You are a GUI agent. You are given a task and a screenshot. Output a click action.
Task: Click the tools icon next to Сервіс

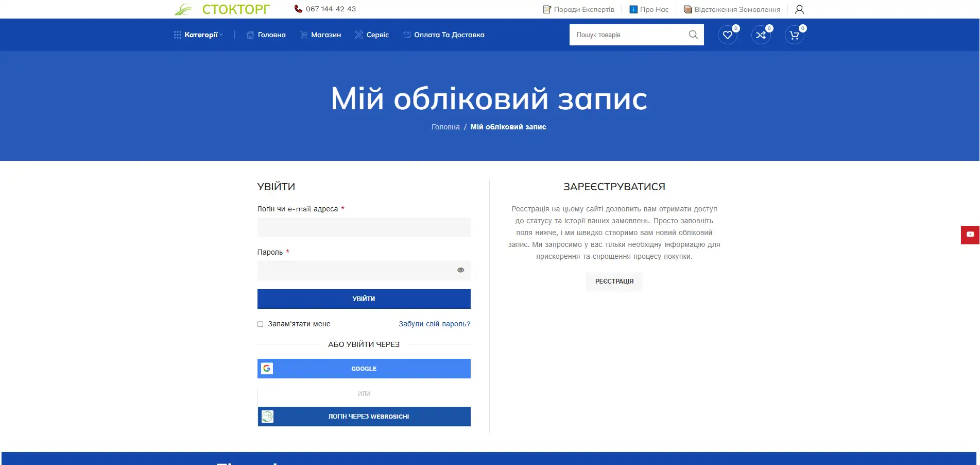[359, 35]
